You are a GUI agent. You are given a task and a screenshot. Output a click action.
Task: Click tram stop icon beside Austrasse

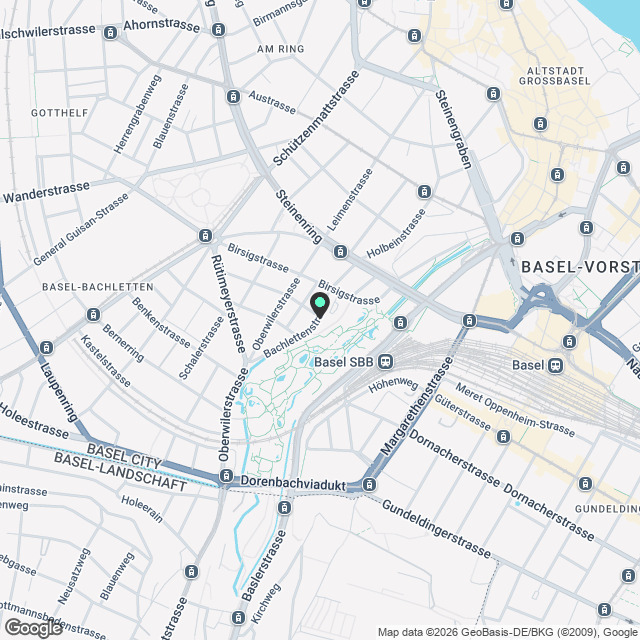click(233, 97)
